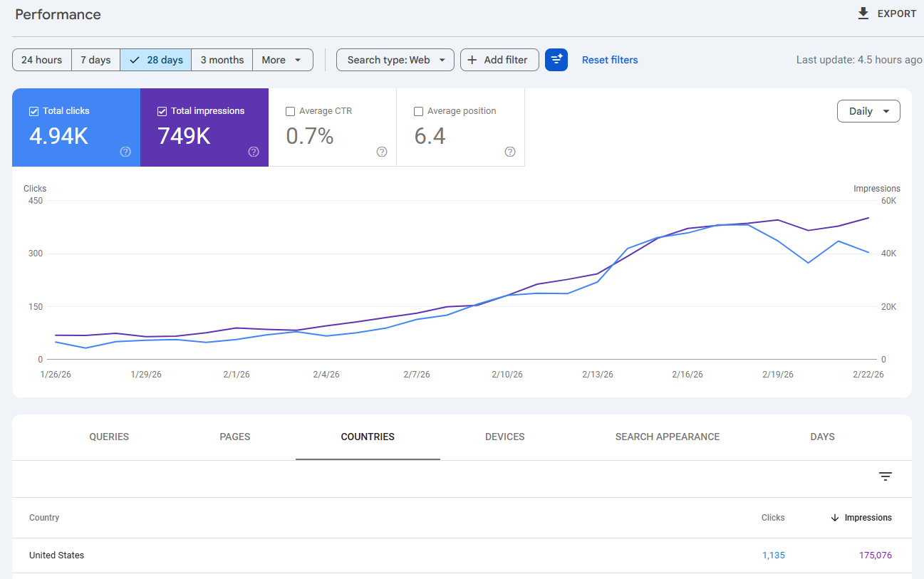Click help icon on Total impressions card
924x579 pixels.
click(254, 152)
